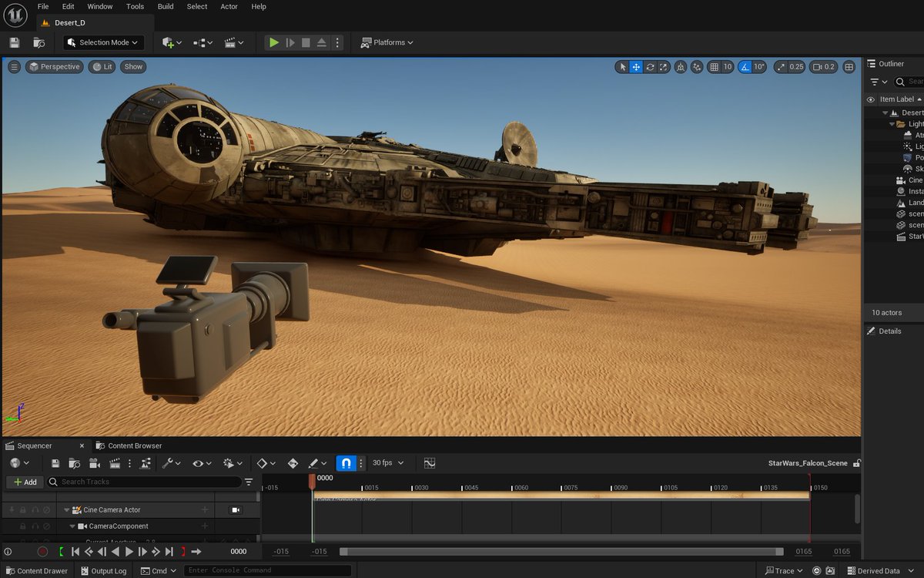Open the Cinematics clapper dropdown in toolbar
Image resolution: width=924 pixels, height=578 pixels.
[x=233, y=42]
